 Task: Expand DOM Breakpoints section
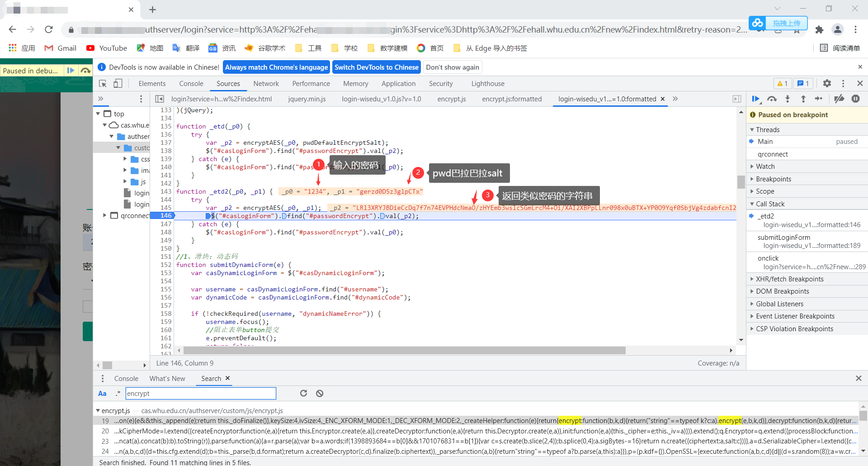[752, 291]
